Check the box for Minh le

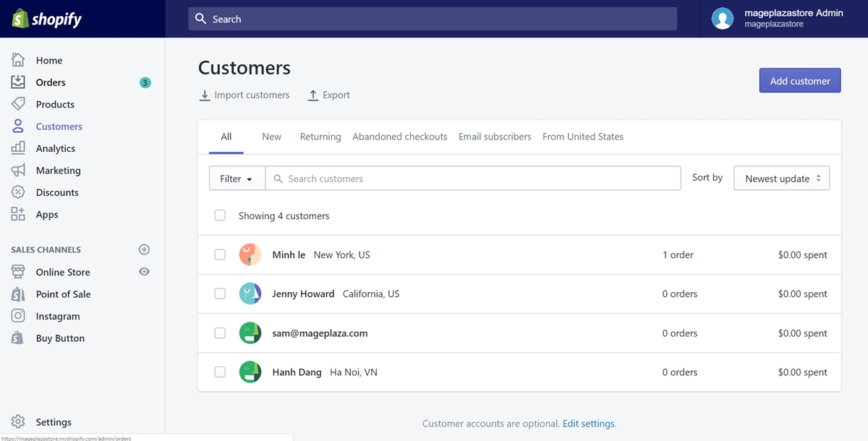coord(220,254)
